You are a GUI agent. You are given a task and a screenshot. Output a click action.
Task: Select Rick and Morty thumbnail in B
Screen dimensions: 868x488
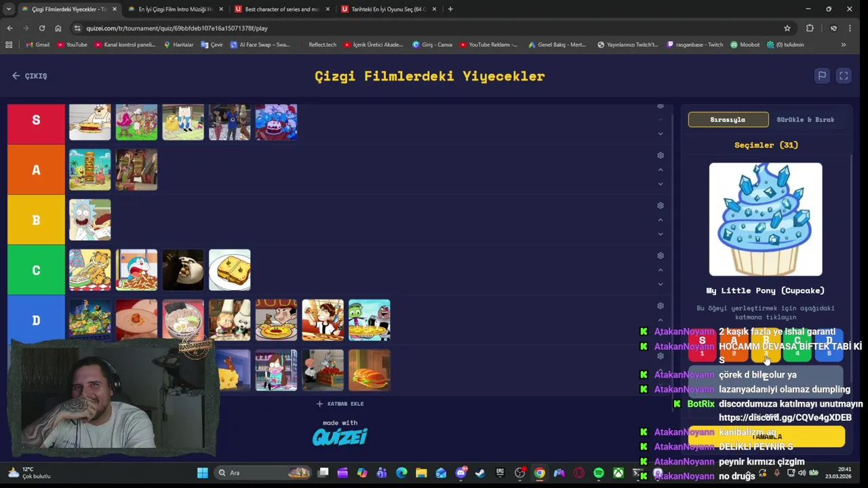pos(90,220)
